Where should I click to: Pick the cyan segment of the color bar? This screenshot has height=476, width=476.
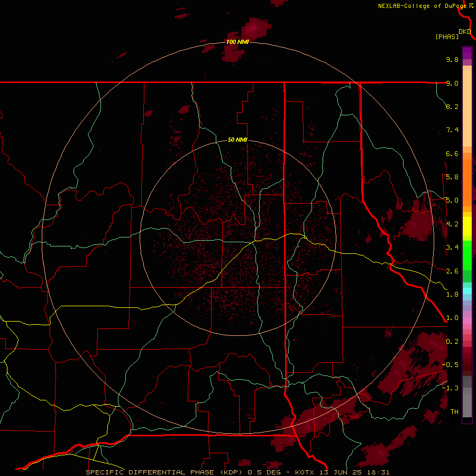[x=467, y=291]
